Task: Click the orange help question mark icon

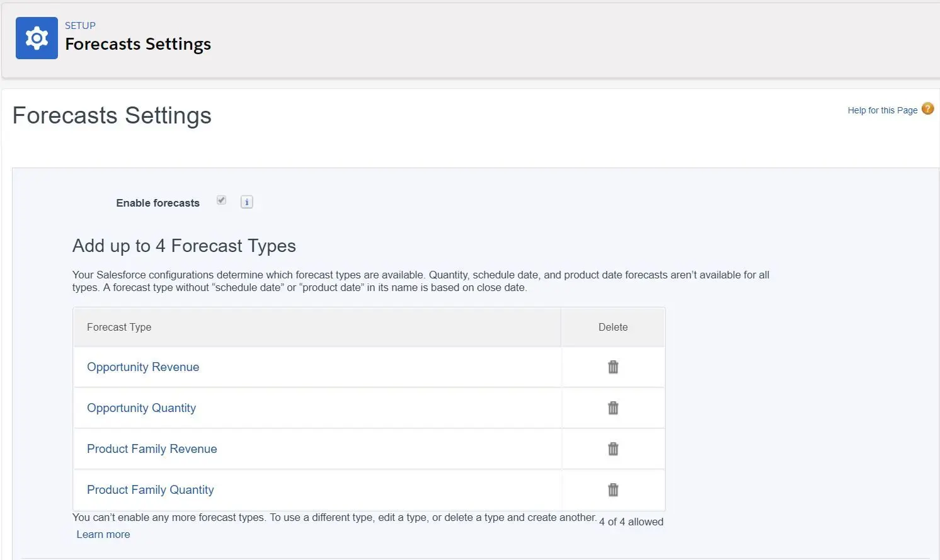Action: 928,109
